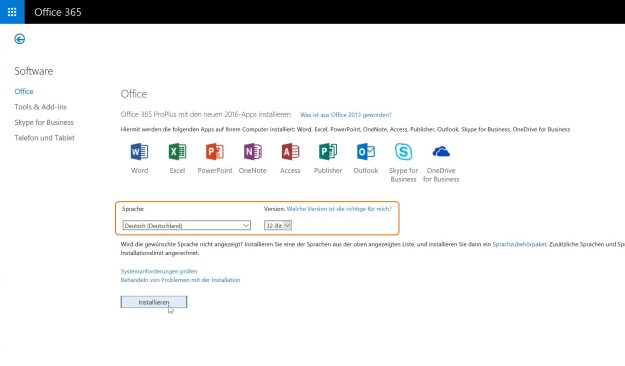Image resolution: width=625 pixels, height=366 pixels.
Task: Open Telefon und Tablet section
Action: click(x=44, y=138)
